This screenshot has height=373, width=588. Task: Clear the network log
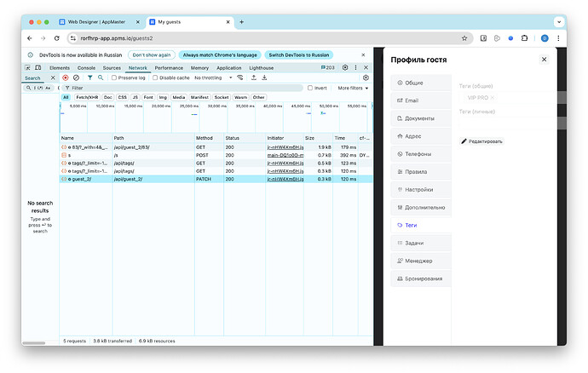click(76, 77)
